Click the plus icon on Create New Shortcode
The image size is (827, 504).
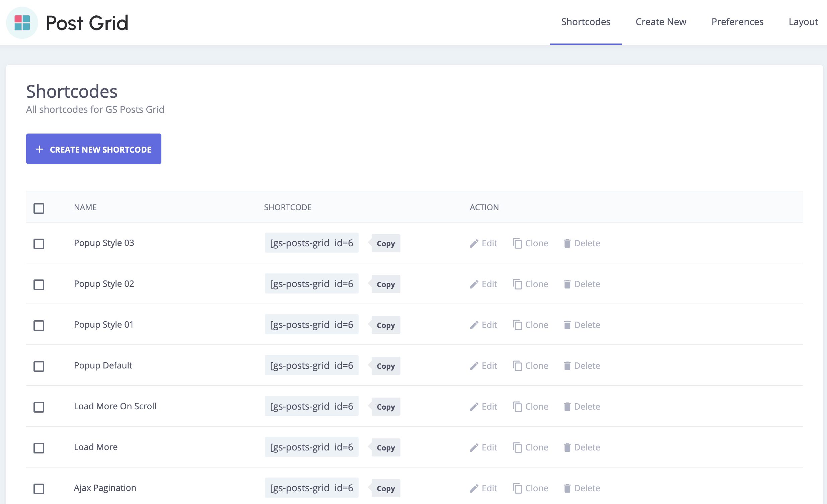click(x=40, y=149)
